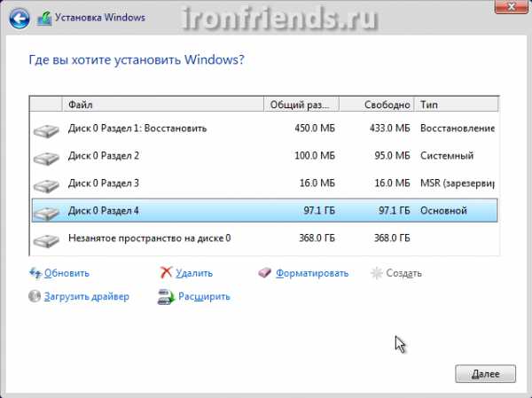
Task: Click the Общий раз... column header
Action: 301,105
